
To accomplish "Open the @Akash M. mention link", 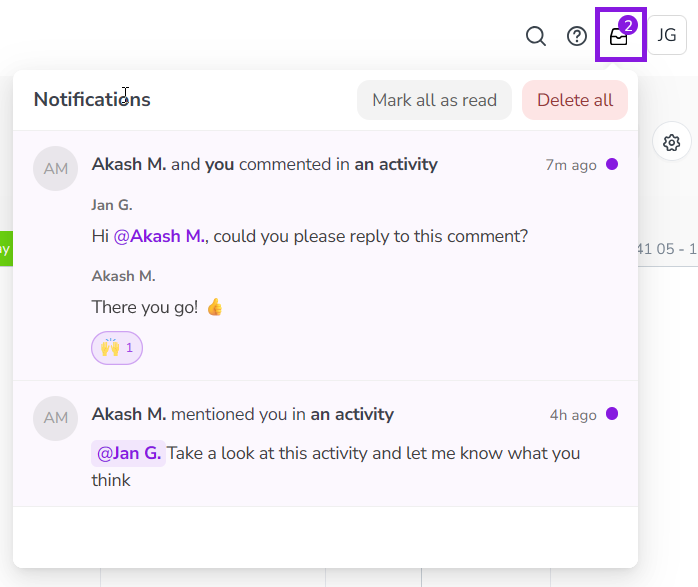I will click(159, 236).
